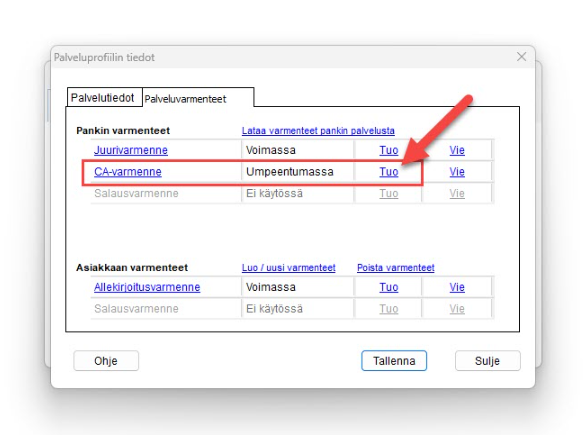Click the Poista varmenteet link
Screen dimensions: 585x435
(x=395, y=267)
